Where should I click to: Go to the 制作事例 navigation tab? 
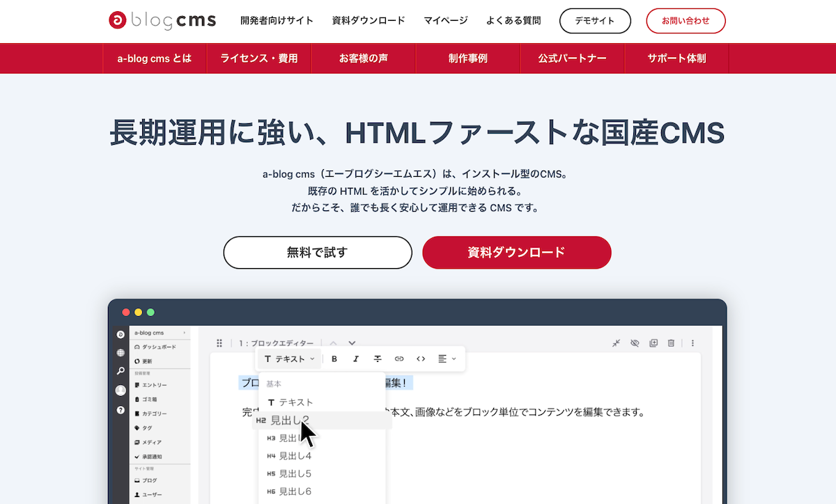(x=468, y=58)
